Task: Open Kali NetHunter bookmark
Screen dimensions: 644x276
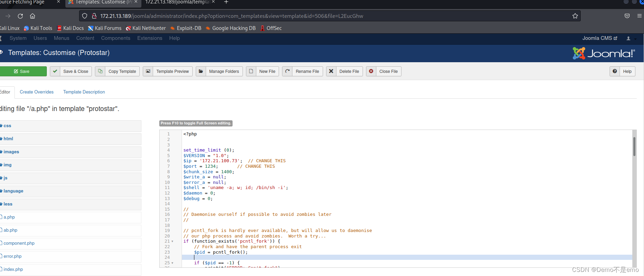Action: [146, 28]
